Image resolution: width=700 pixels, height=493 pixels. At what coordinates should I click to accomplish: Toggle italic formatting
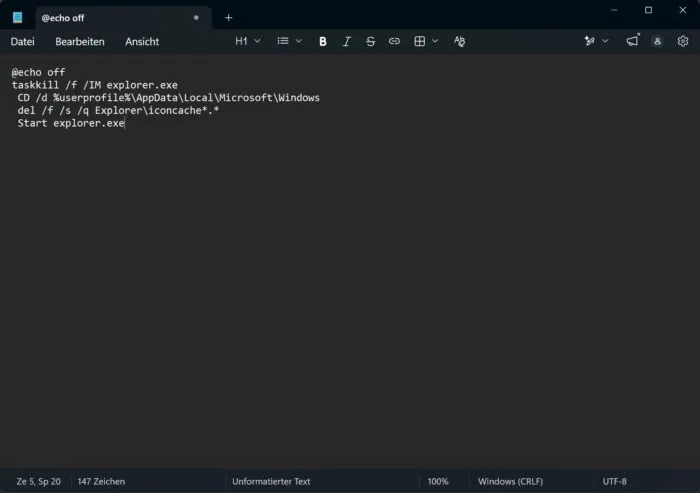click(x=346, y=42)
